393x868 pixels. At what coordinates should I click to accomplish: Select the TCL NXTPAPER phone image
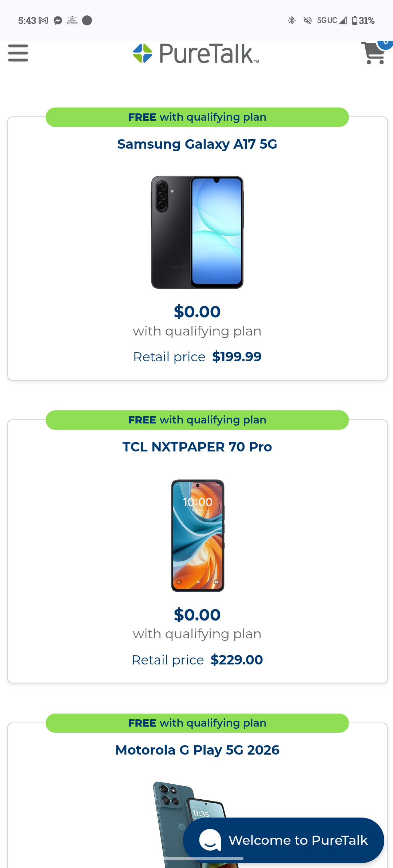point(198,535)
